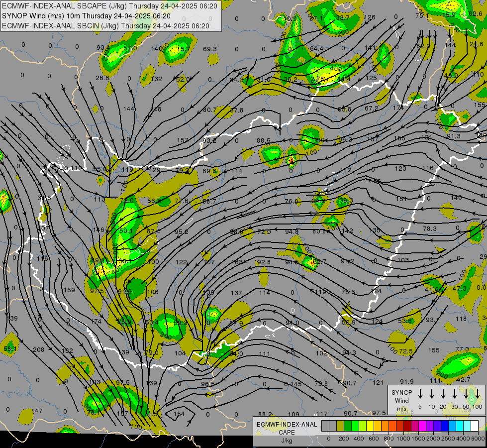Pick the purple swatch left of 2000

(429, 426)
